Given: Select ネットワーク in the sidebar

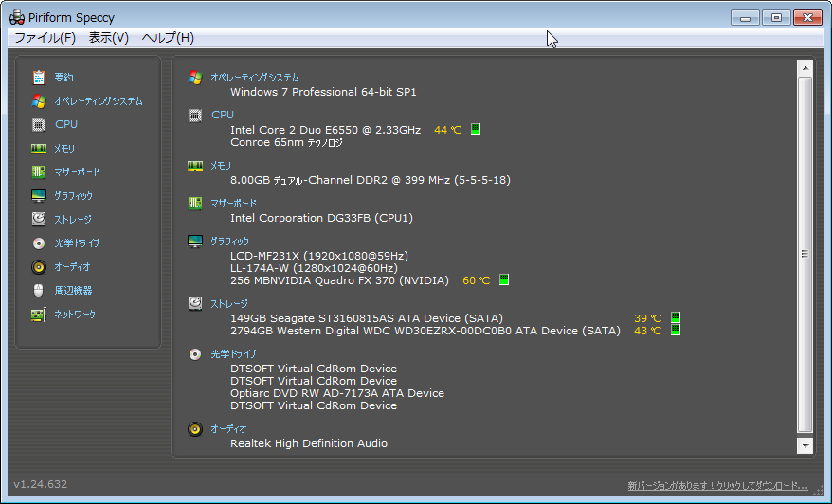Looking at the screenshot, I should pyautogui.click(x=75, y=315).
